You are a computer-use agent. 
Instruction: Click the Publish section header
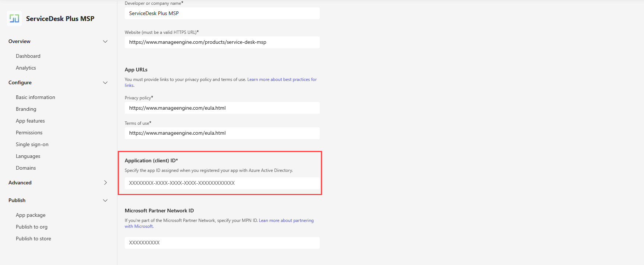[17, 200]
